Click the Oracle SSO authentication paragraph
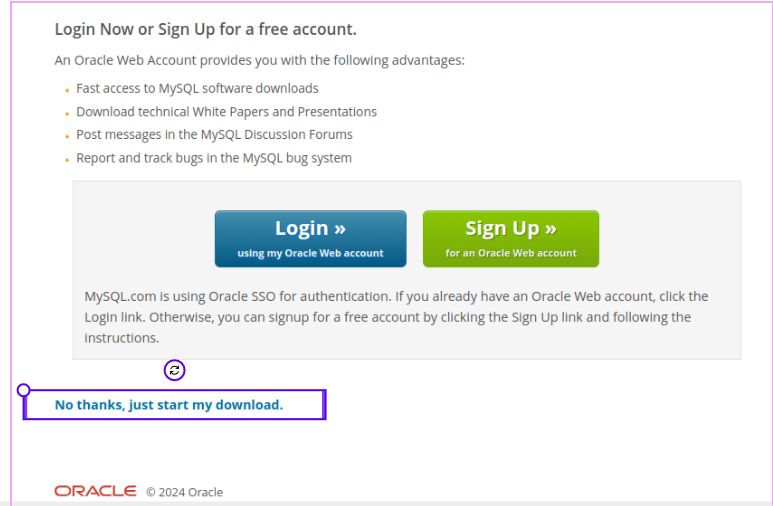The height and width of the screenshot is (506, 773). 396,317
